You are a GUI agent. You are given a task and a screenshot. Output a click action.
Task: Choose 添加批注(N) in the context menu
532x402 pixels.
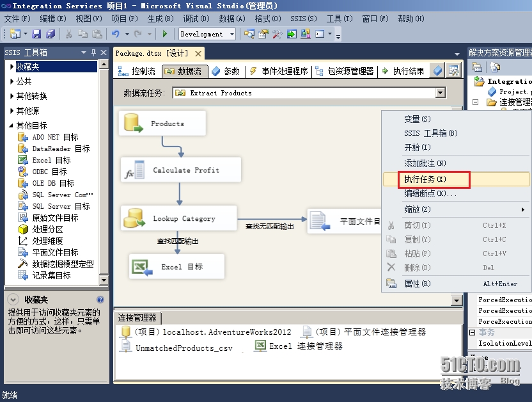457,163
